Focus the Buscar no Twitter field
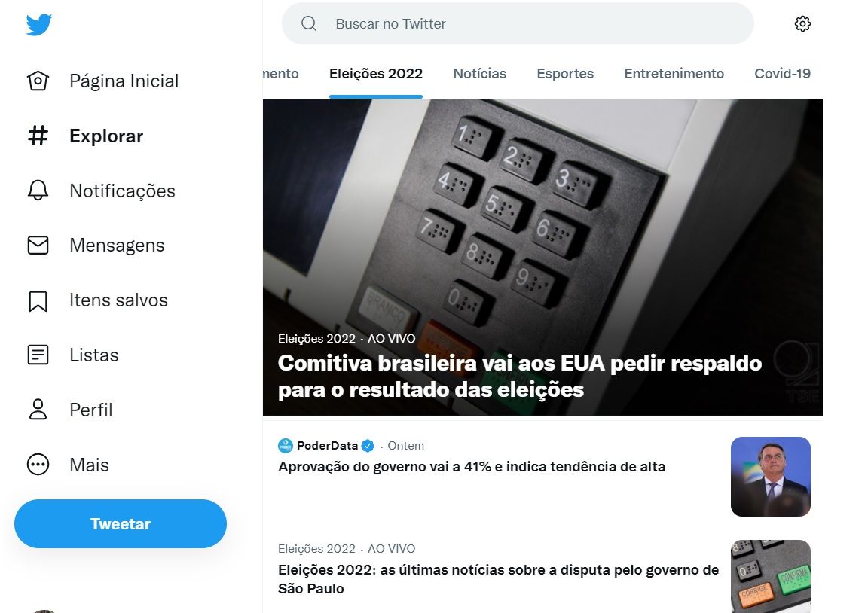 coord(518,24)
